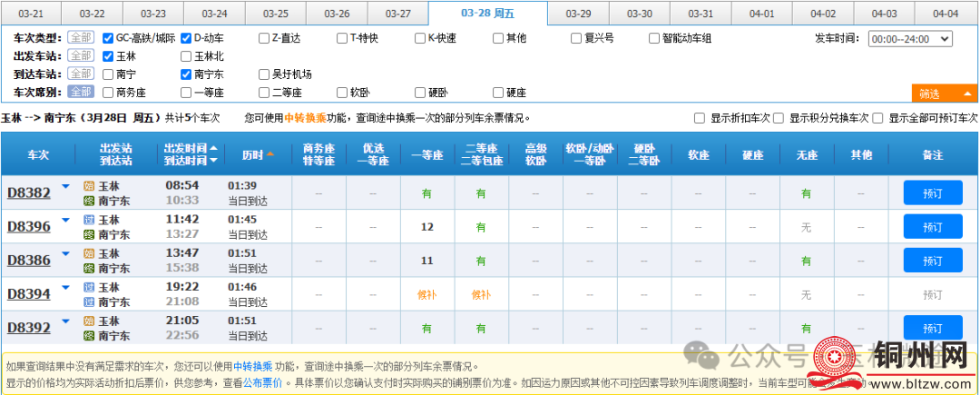The width and height of the screenshot is (980, 395).
Task: Select the 03-21 date tab
Action: 31,13
